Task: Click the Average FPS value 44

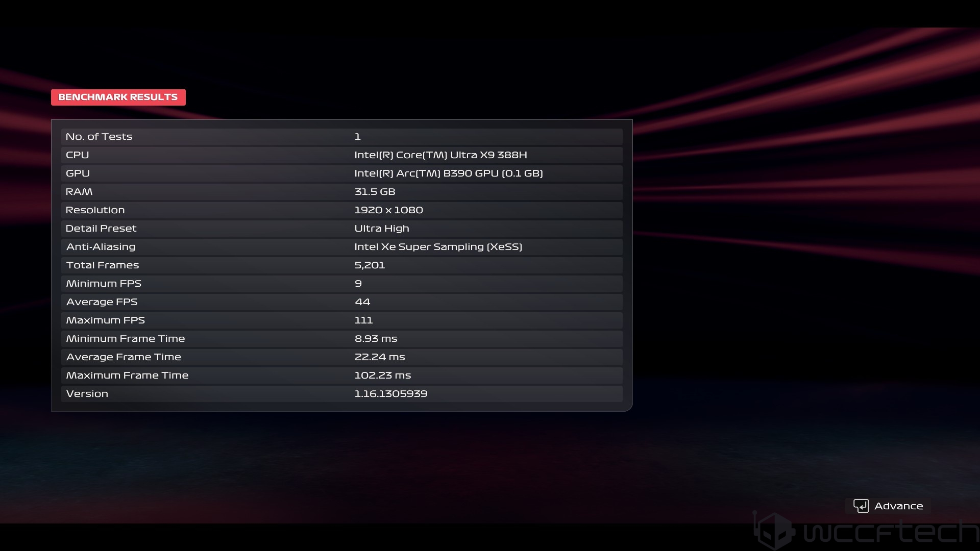Action: (362, 302)
